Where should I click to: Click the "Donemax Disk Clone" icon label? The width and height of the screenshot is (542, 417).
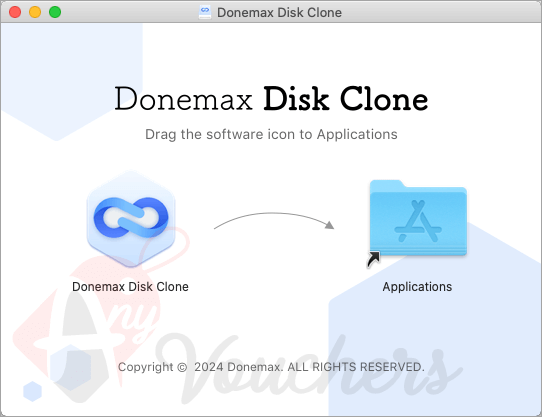point(130,287)
